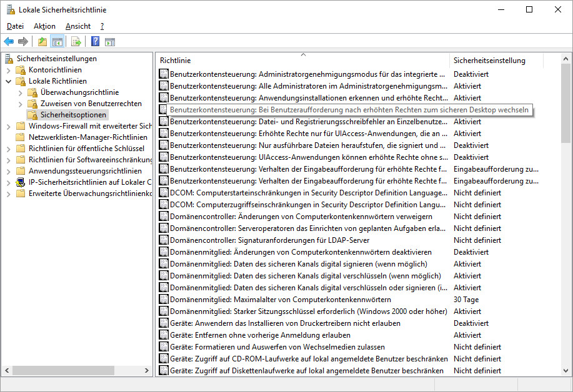Open the Aktion menu
This screenshot has height=392, width=573.
click(44, 26)
